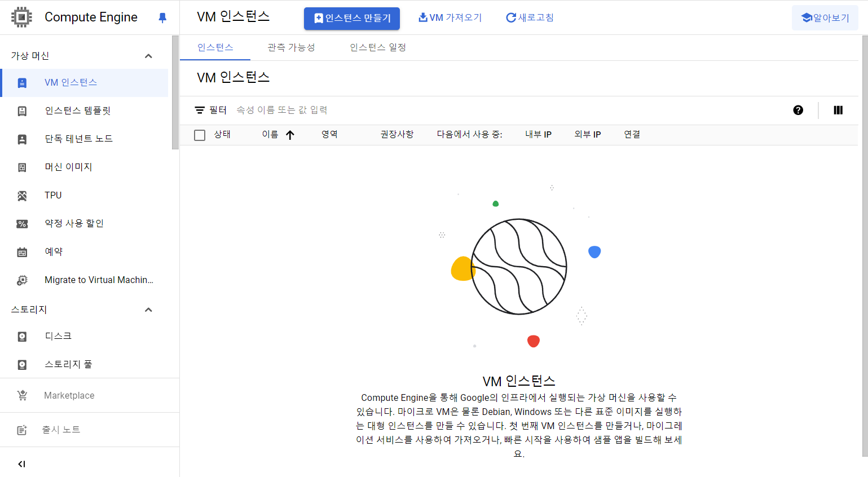Screen dimensions: 868x477
Task: Click the 예약 calendar icon
Action: coord(22,252)
